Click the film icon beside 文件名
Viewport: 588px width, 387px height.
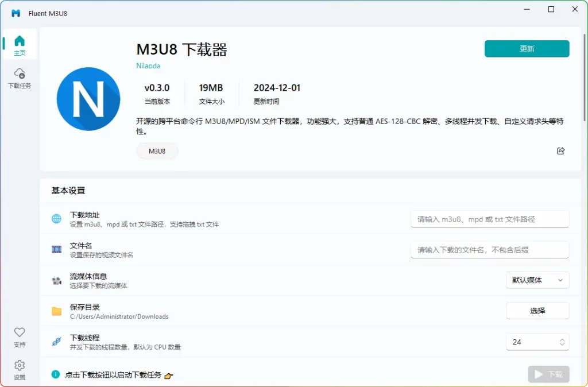pyautogui.click(x=56, y=250)
